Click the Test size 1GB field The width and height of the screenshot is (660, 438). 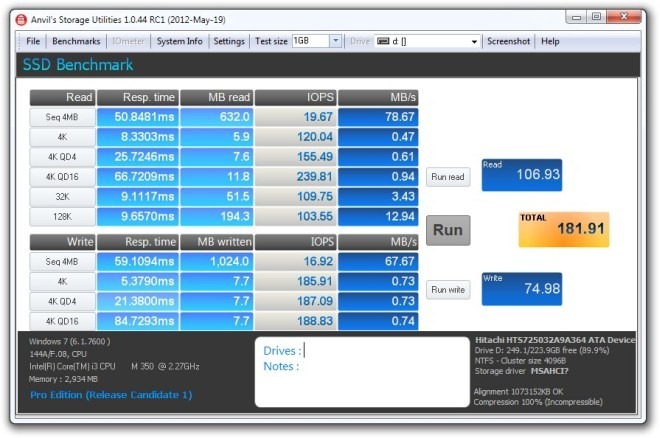(x=311, y=41)
